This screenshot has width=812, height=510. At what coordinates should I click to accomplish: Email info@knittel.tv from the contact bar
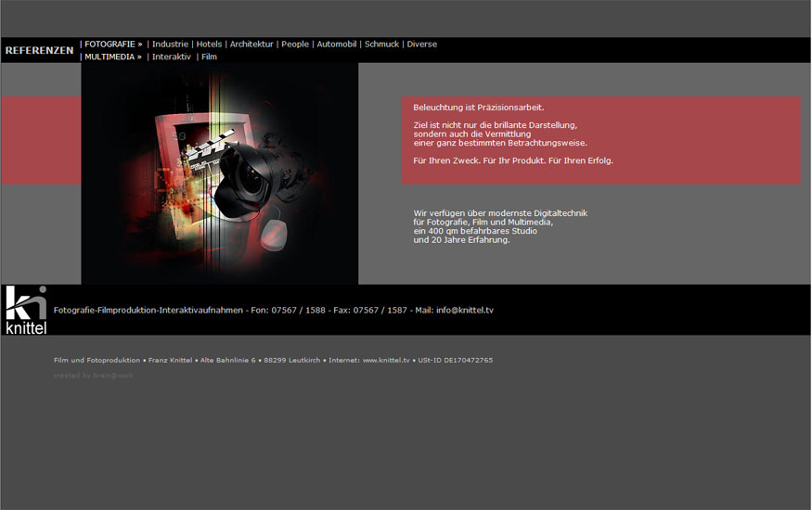[464, 310]
